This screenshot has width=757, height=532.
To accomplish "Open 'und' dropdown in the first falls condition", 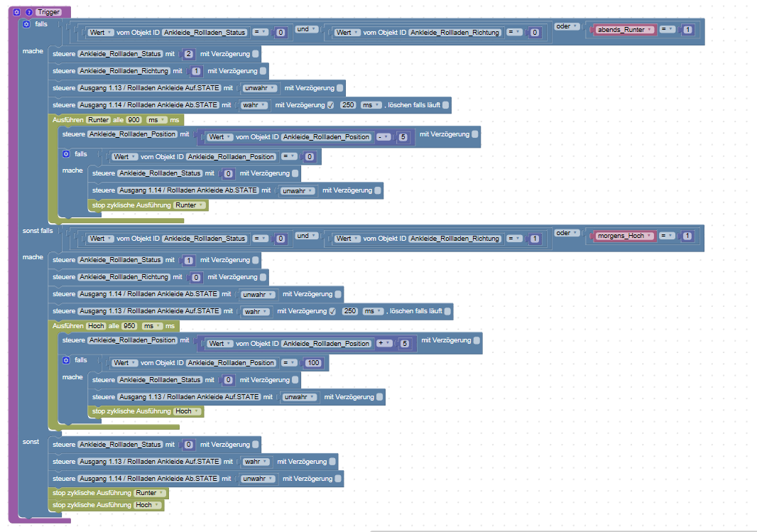I will coord(307,29).
